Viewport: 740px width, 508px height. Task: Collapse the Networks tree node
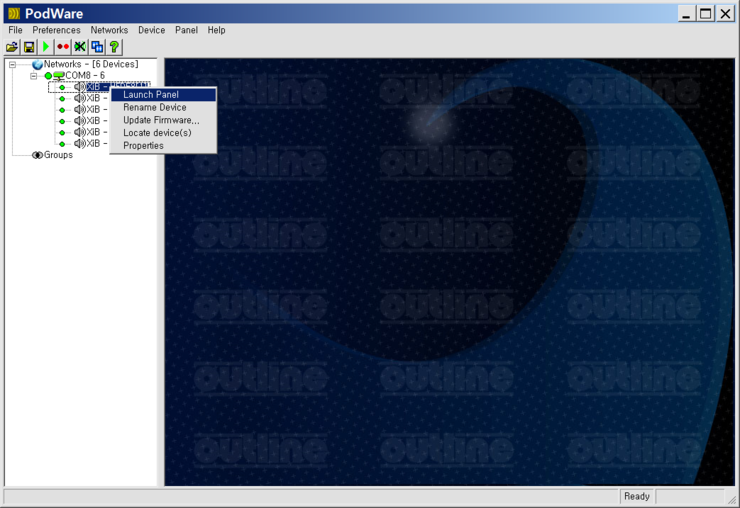point(12,64)
